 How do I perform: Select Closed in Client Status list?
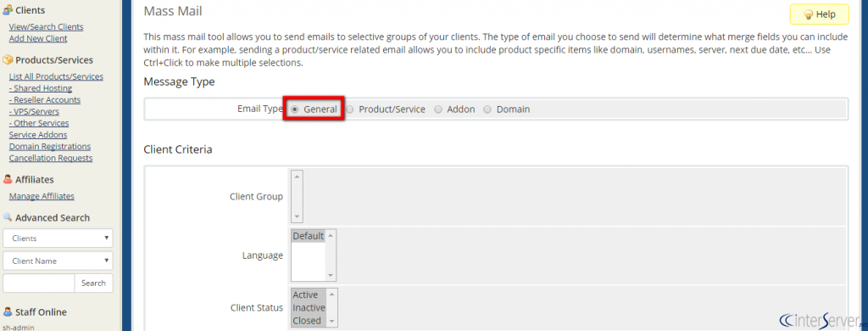click(307, 321)
